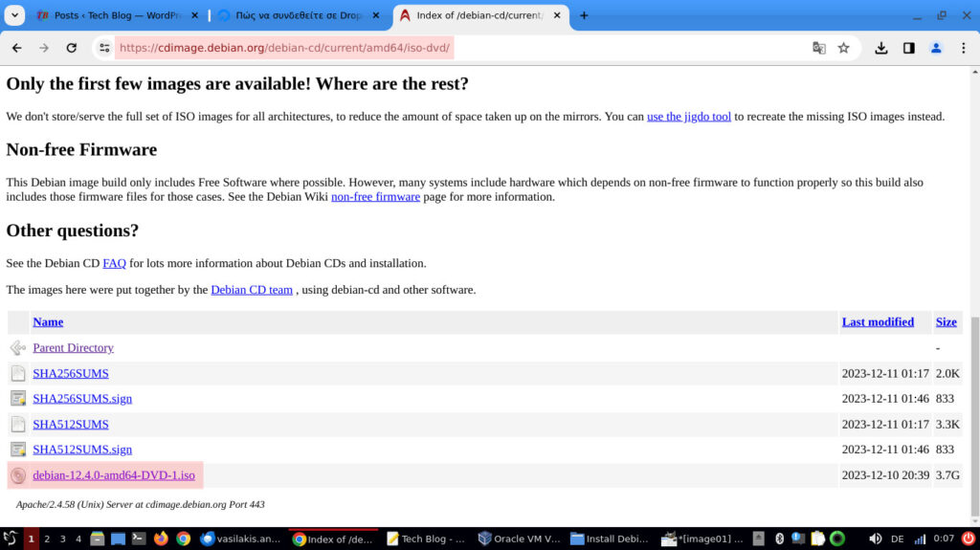Open the Chrome profile avatar

pos(936,48)
